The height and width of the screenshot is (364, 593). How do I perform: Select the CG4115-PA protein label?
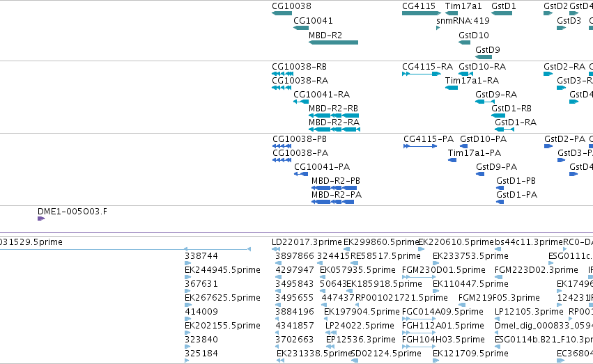coord(429,139)
